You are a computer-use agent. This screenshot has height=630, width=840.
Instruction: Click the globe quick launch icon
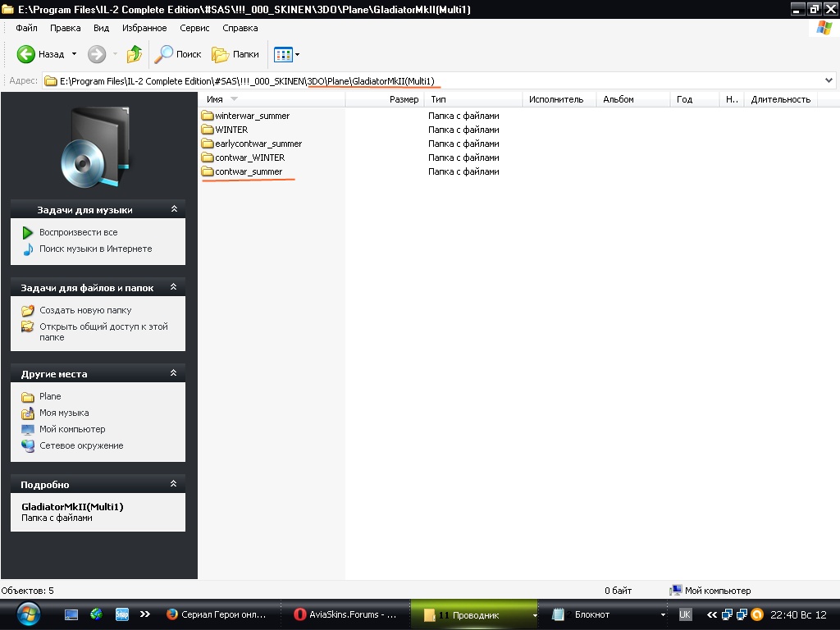point(97,614)
